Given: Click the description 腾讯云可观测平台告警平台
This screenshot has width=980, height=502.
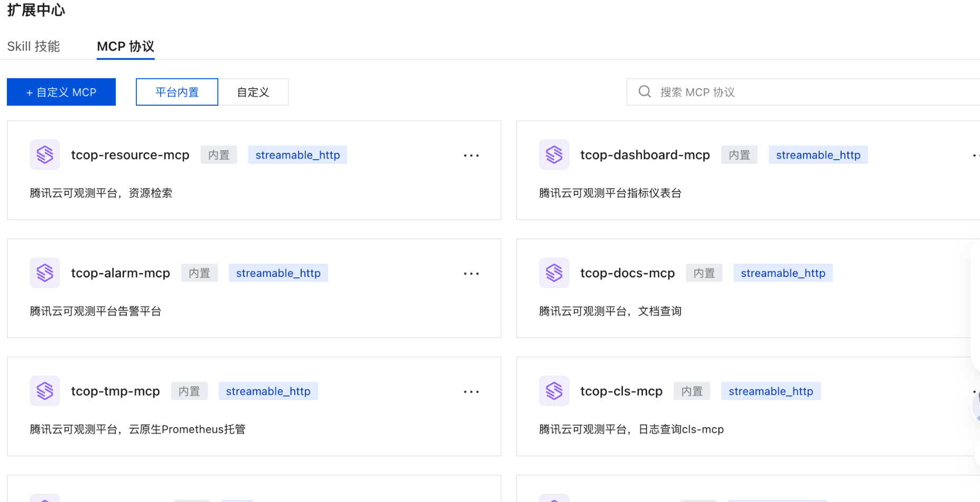Looking at the screenshot, I should click(96, 311).
